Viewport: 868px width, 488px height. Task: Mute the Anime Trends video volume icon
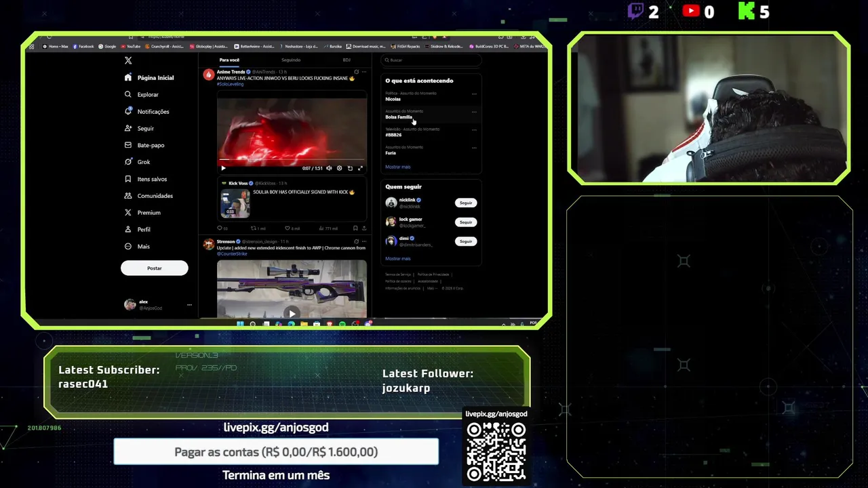[x=329, y=168]
